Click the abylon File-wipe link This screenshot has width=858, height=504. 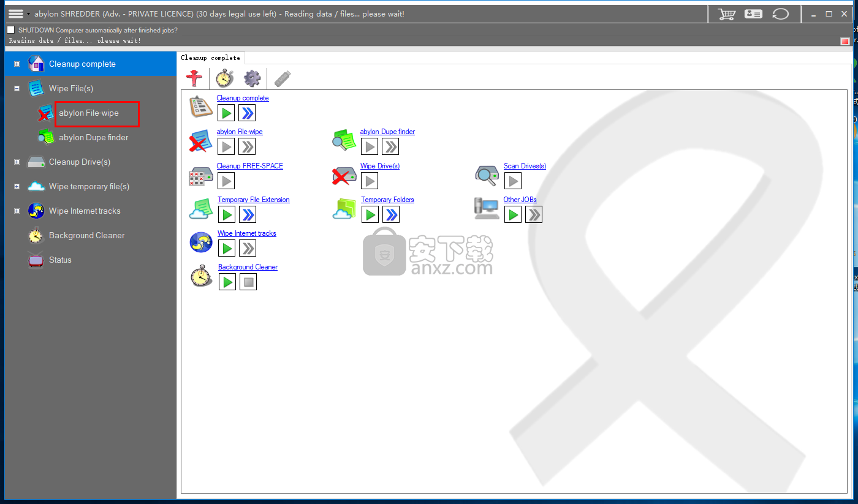tap(240, 132)
